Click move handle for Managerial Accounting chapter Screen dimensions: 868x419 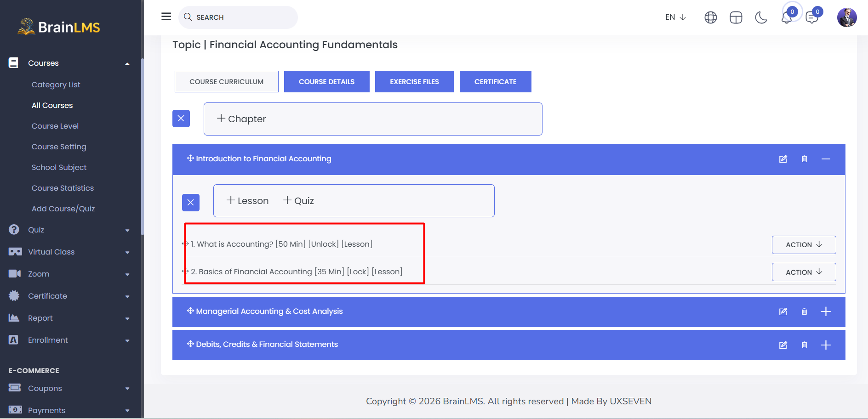tap(190, 311)
